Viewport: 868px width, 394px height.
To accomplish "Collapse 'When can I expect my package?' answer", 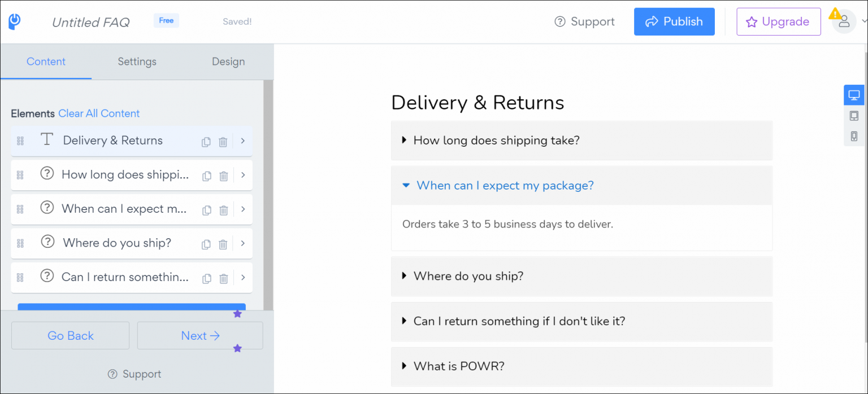I will coord(505,186).
